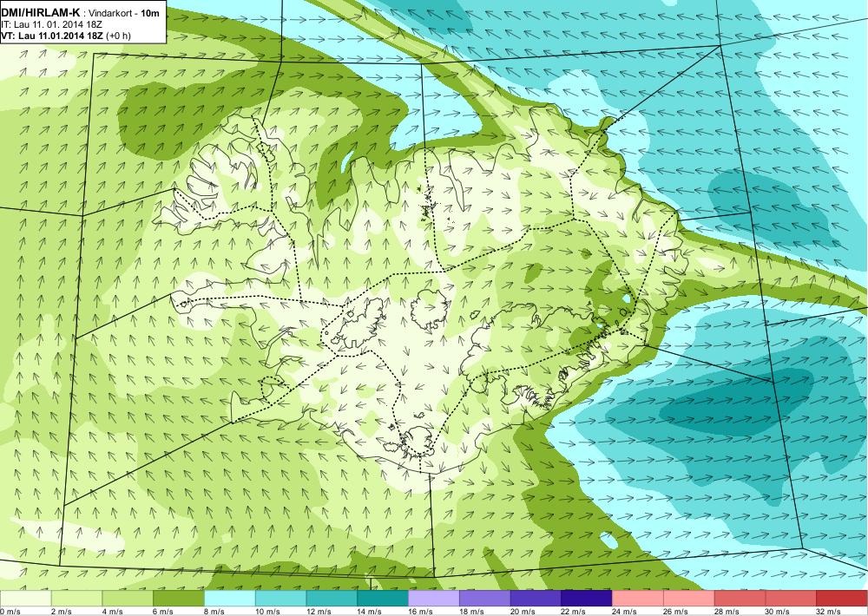Select the 'Vindarkort - 10m' label
The image size is (868, 616).
[124, 12]
